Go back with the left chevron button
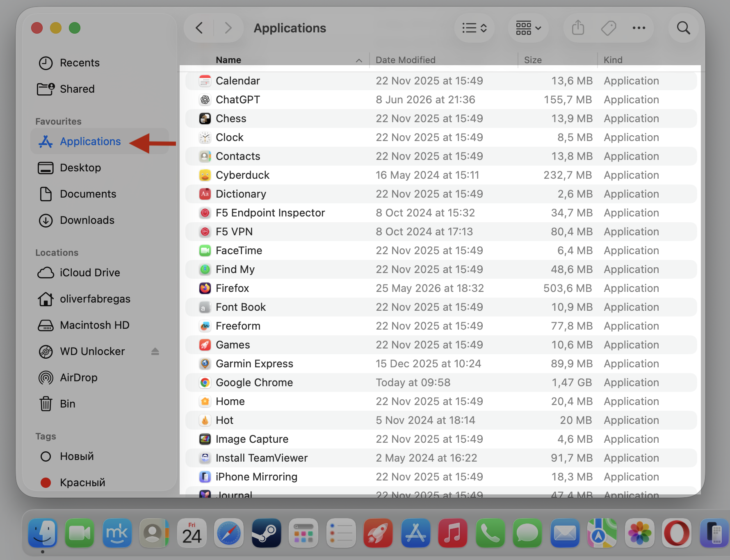This screenshot has width=730, height=560. point(199,28)
